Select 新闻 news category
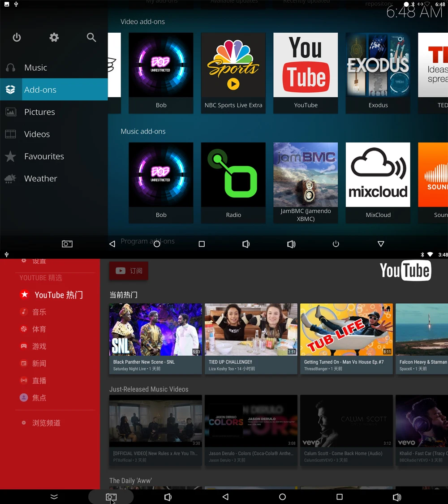This screenshot has width=448, height=504. click(x=33, y=363)
